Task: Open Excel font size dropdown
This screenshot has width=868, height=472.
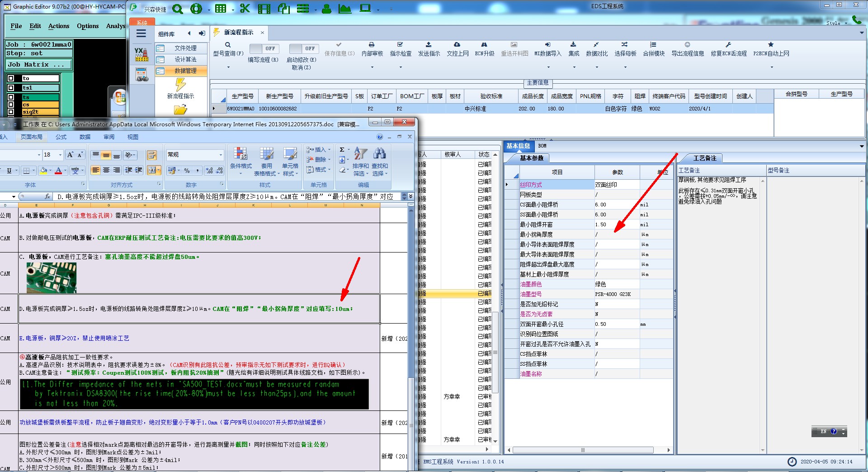Action: point(60,155)
